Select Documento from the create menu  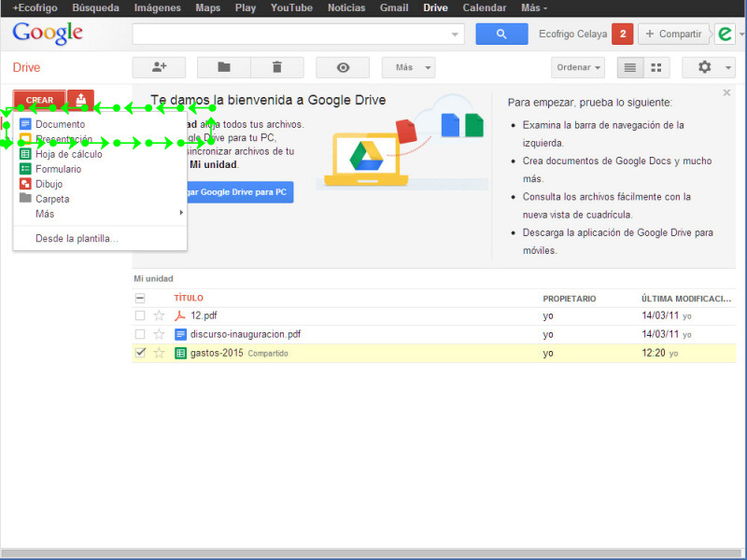click(x=100, y=124)
